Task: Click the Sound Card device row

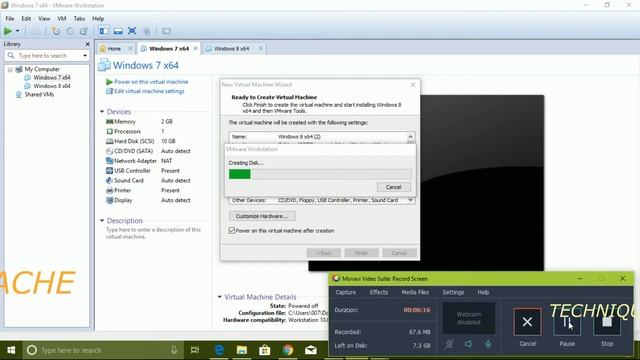Action: 149,180
